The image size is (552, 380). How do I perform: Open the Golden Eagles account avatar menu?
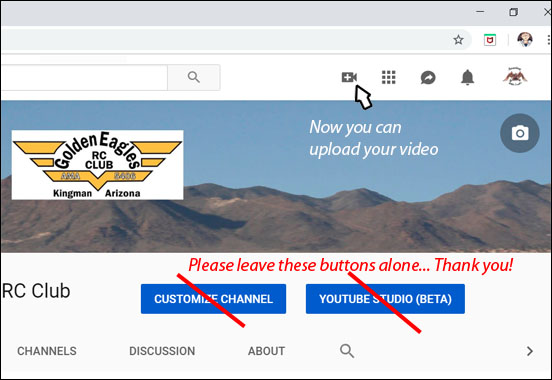[515, 76]
